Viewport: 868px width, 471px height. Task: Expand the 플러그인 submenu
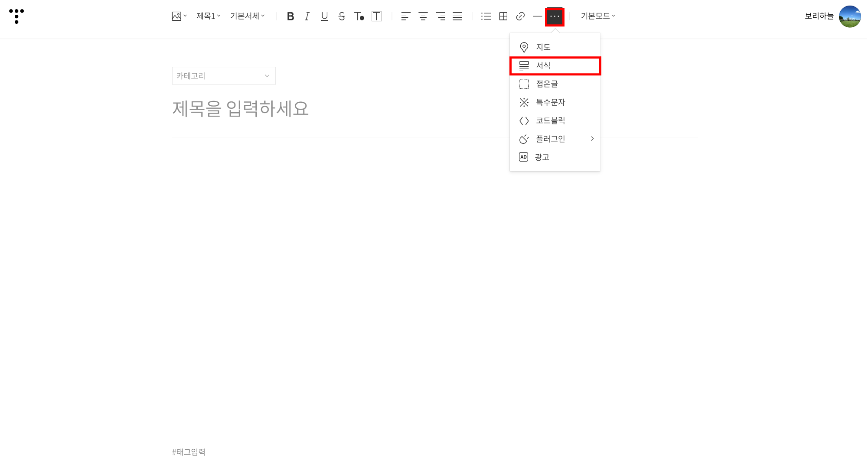pyautogui.click(x=555, y=139)
